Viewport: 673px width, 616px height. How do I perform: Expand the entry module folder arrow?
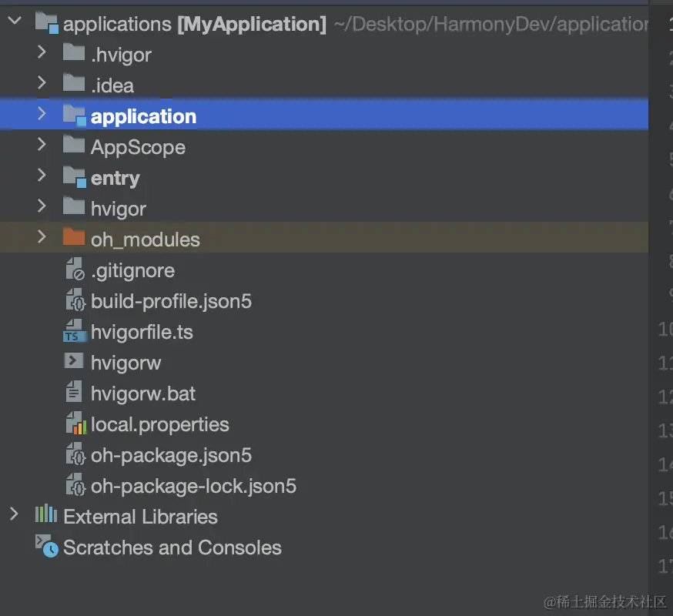coord(42,176)
